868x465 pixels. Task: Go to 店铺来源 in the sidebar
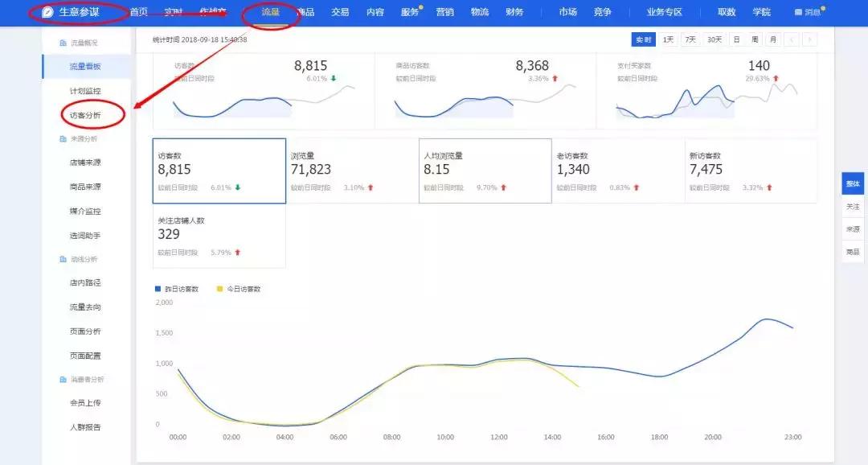85,163
